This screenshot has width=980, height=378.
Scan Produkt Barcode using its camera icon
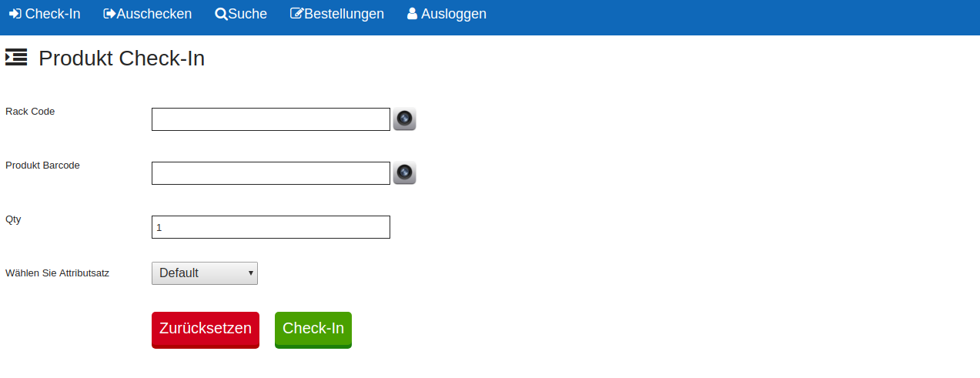pyautogui.click(x=405, y=173)
